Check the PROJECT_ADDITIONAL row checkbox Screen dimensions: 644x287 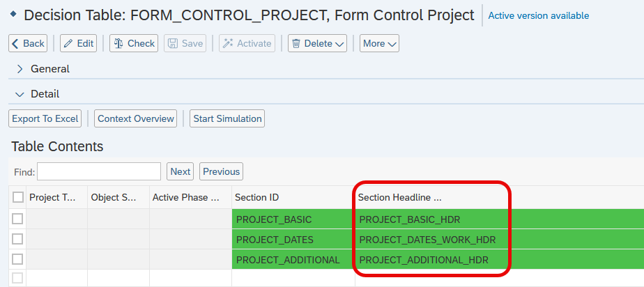17,259
